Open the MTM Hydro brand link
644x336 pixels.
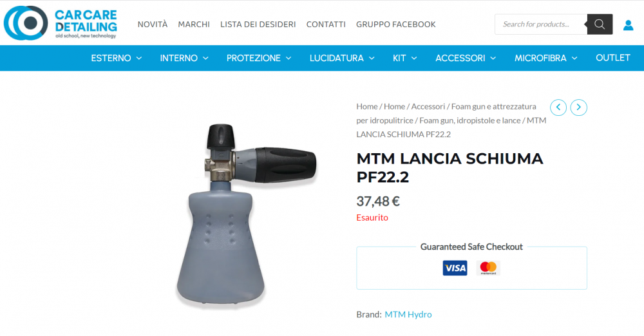click(x=408, y=315)
